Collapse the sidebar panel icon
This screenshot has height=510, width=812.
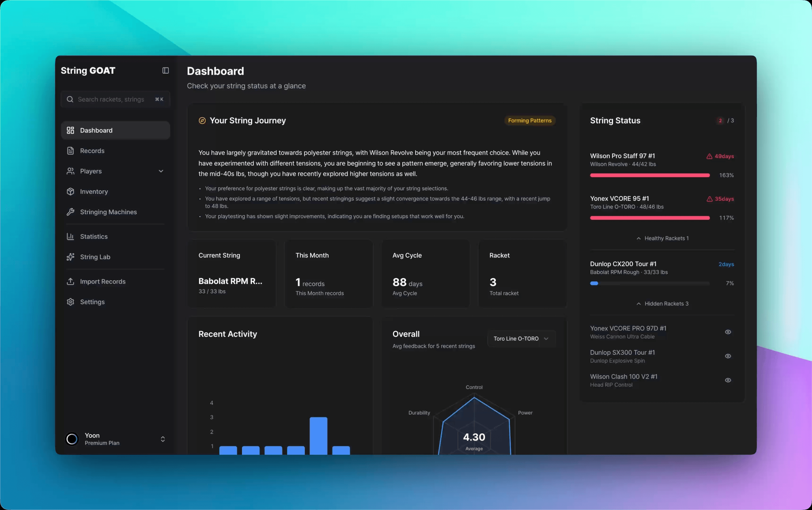(165, 70)
